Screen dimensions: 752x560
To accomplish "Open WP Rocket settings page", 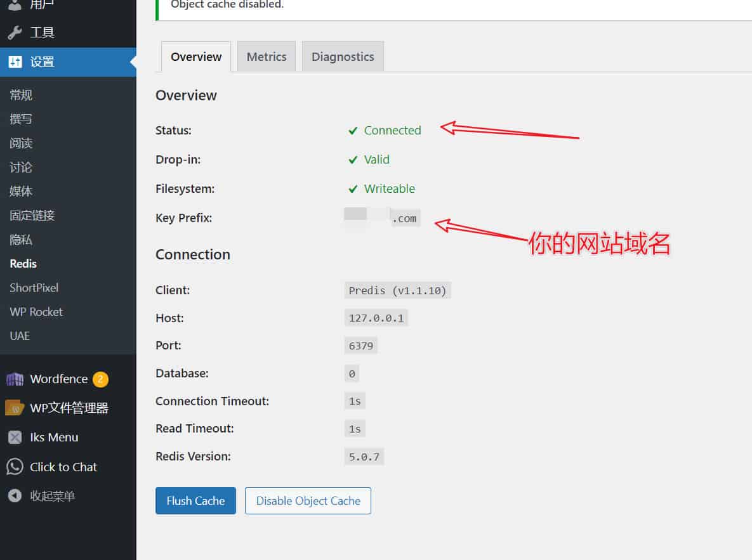I will click(36, 312).
